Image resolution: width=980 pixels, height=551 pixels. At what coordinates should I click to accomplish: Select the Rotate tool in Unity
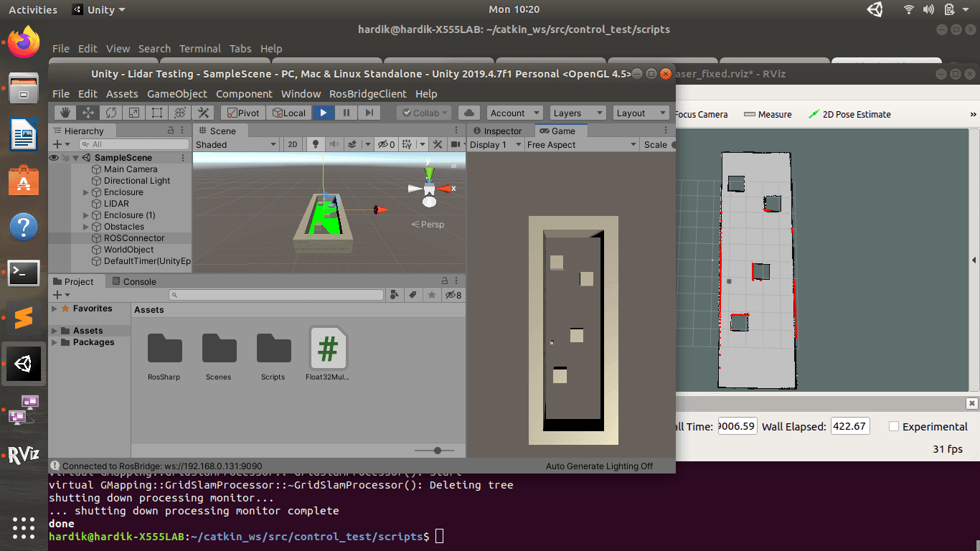coord(111,113)
